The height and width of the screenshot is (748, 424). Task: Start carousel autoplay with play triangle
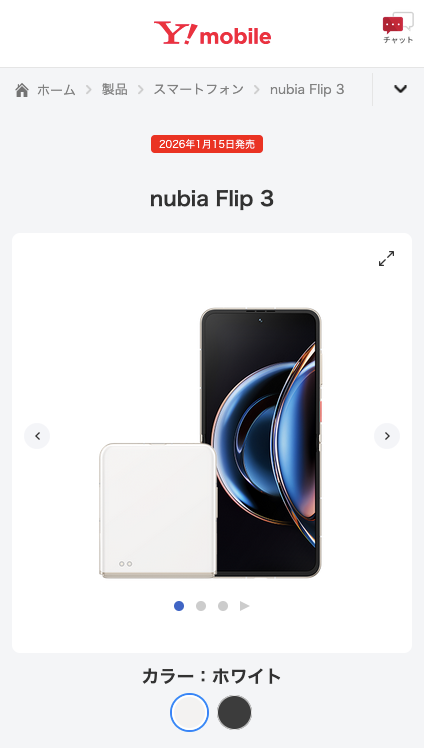(x=245, y=606)
